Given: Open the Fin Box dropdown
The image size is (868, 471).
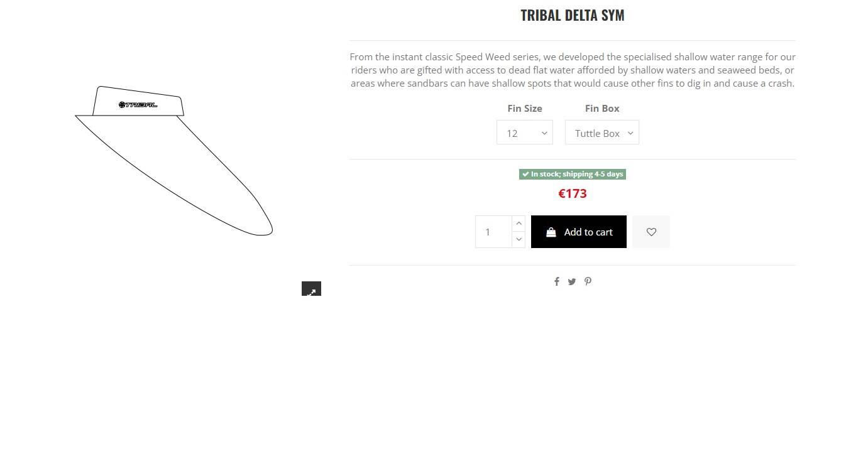Looking at the screenshot, I should [602, 133].
